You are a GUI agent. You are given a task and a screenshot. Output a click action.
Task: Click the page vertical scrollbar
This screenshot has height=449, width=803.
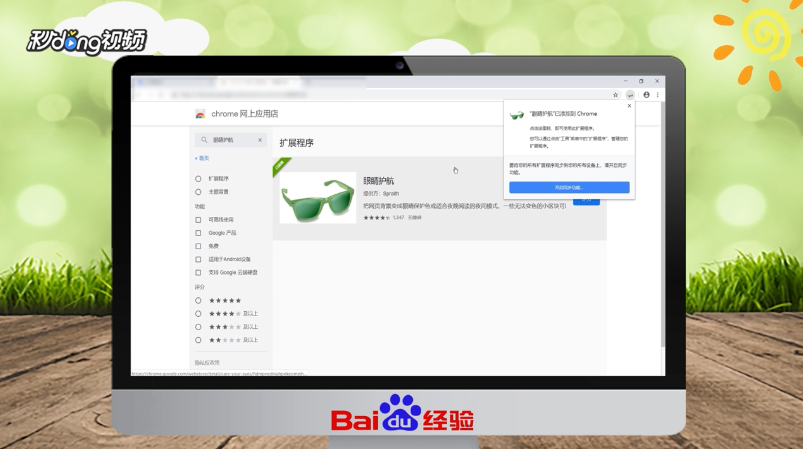pyautogui.click(x=663, y=225)
